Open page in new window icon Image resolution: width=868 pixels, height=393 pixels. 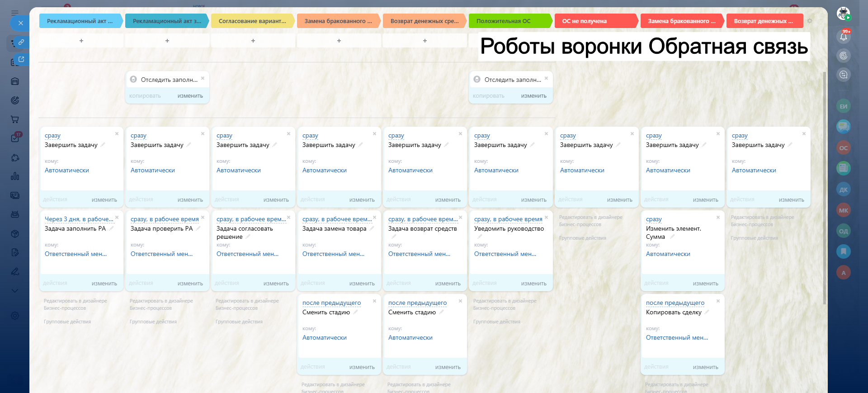click(21, 59)
